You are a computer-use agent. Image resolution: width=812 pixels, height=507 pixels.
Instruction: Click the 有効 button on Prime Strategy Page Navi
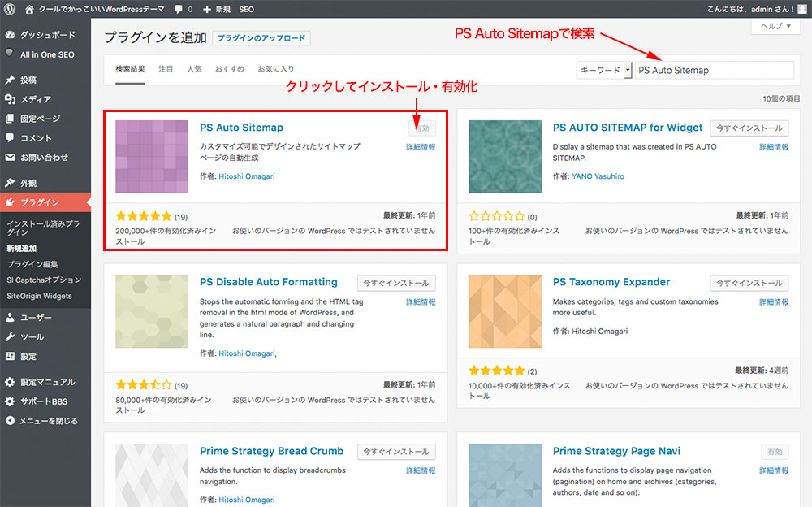point(775,452)
